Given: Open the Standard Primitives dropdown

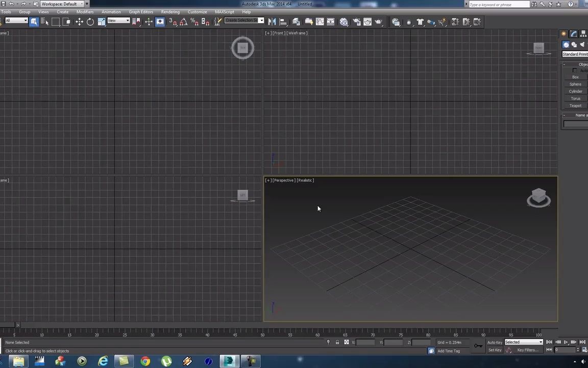Looking at the screenshot, I should pos(576,54).
